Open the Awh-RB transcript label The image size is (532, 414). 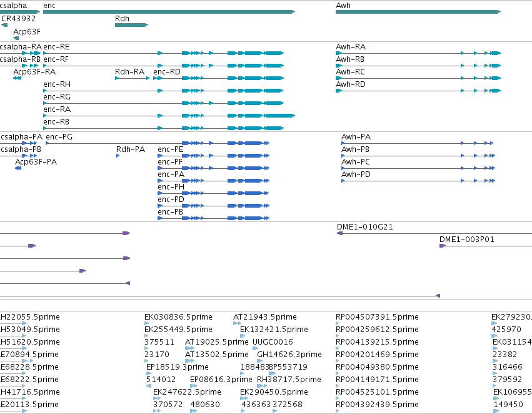point(350,59)
